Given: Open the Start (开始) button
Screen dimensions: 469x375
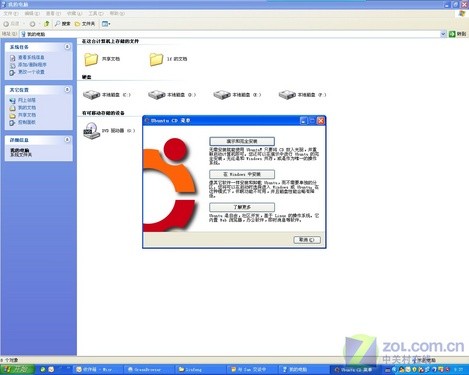Looking at the screenshot, I should 17,369.
